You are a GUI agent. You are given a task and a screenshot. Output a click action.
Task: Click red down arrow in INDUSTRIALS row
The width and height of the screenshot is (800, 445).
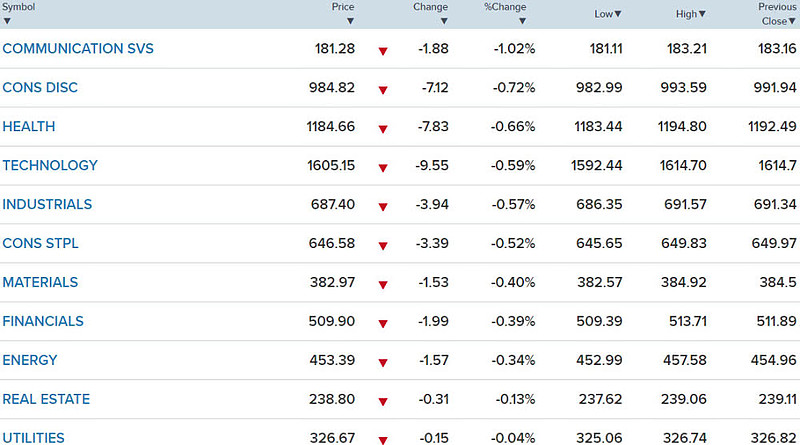pyautogui.click(x=382, y=207)
